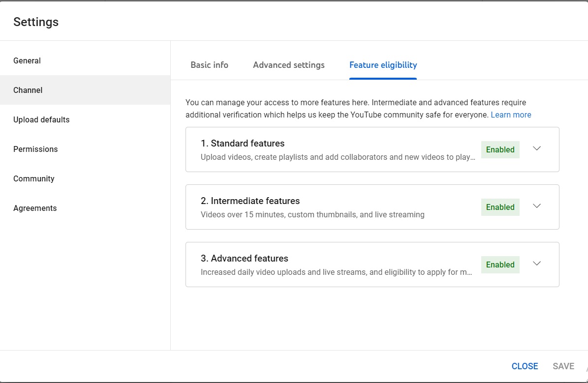
Task: Click the 'Increased daily video uploads' description
Action: tap(337, 272)
